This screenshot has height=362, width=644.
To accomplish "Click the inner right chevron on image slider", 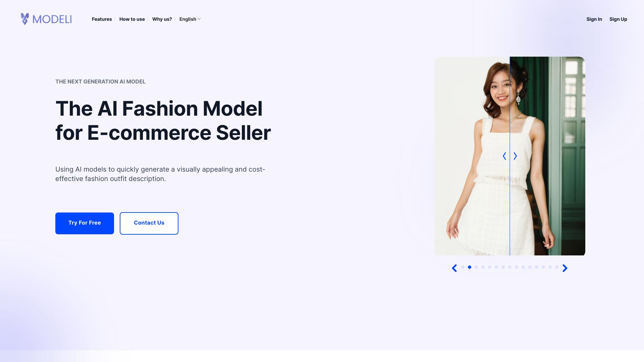I will pyautogui.click(x=515, y=156).
